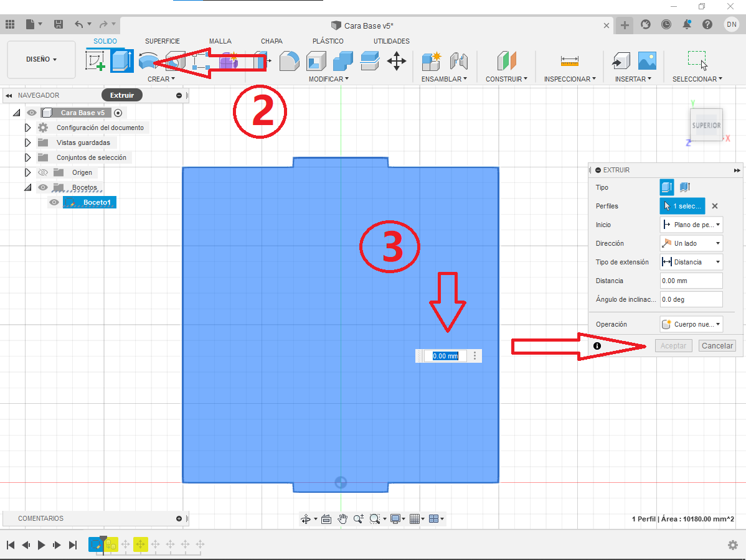Click the Construct plane icon

tap(507, 61)
